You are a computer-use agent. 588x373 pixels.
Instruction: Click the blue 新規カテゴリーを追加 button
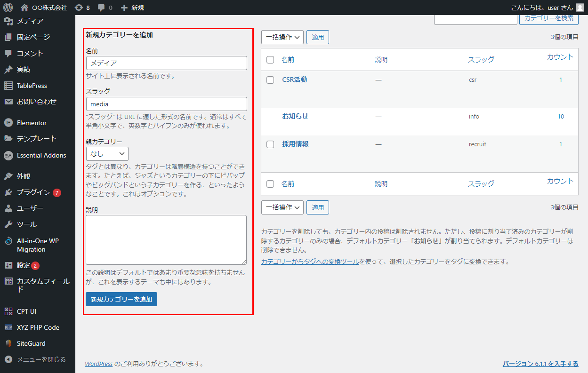pos(121,299)
